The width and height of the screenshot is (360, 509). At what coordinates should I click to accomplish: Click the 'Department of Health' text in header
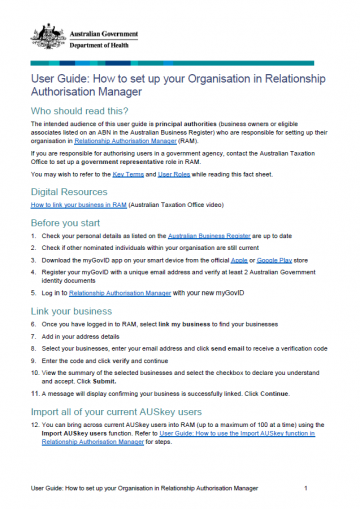[99, 45]
